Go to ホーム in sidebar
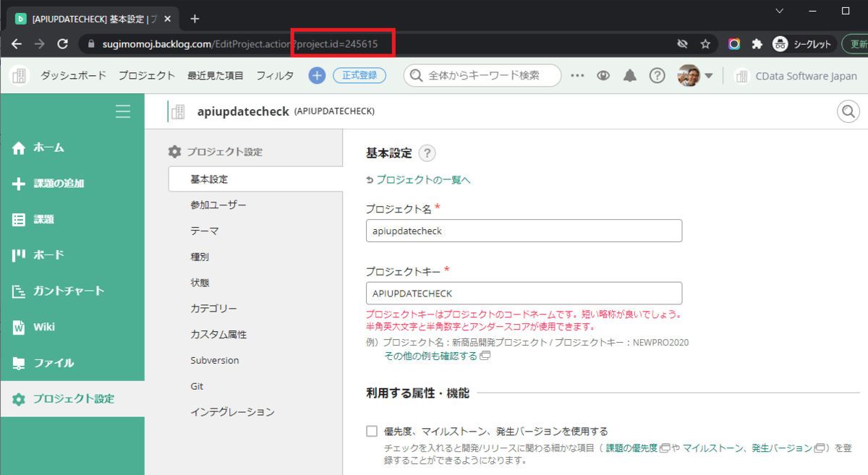Image resolution: width=868 pixels, height=475 pixels. (72, 147)
